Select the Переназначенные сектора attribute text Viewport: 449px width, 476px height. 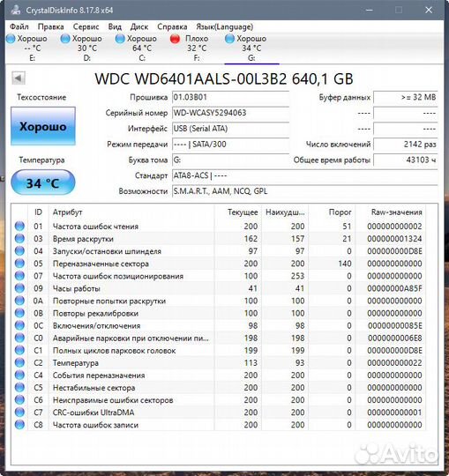[101, 264]
